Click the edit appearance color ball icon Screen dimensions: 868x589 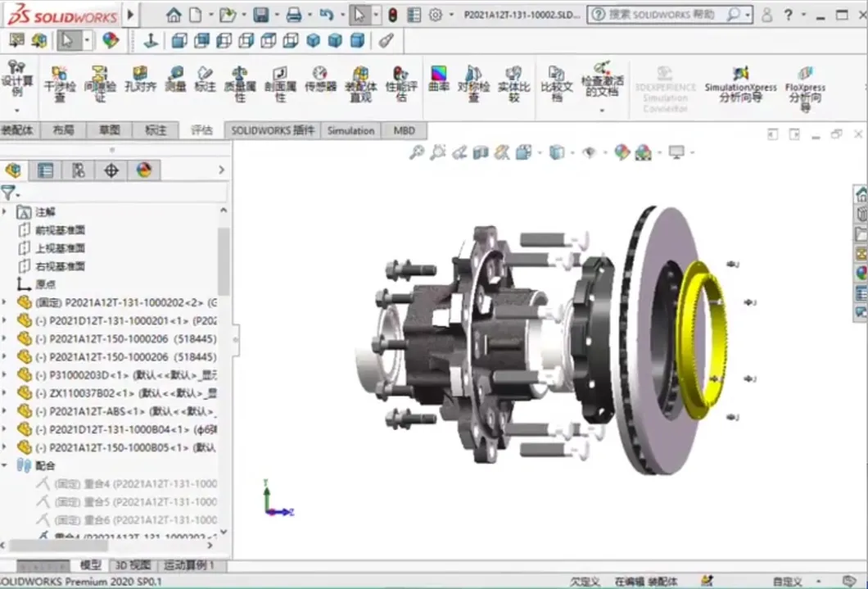pos(111,40)
